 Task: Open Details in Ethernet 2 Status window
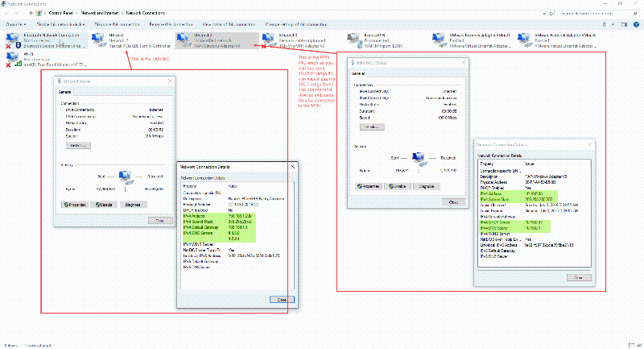coord(372,127)
